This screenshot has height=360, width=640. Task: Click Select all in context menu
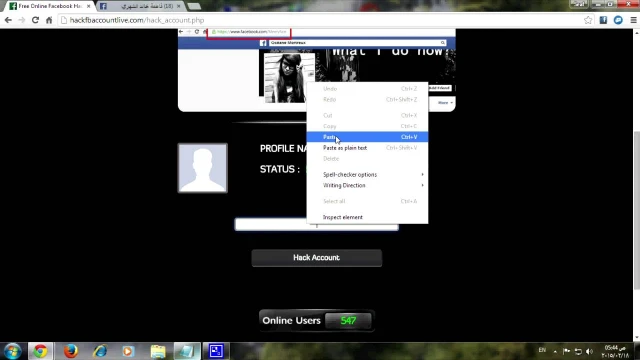pyautogui.click(x=367, y=201)
